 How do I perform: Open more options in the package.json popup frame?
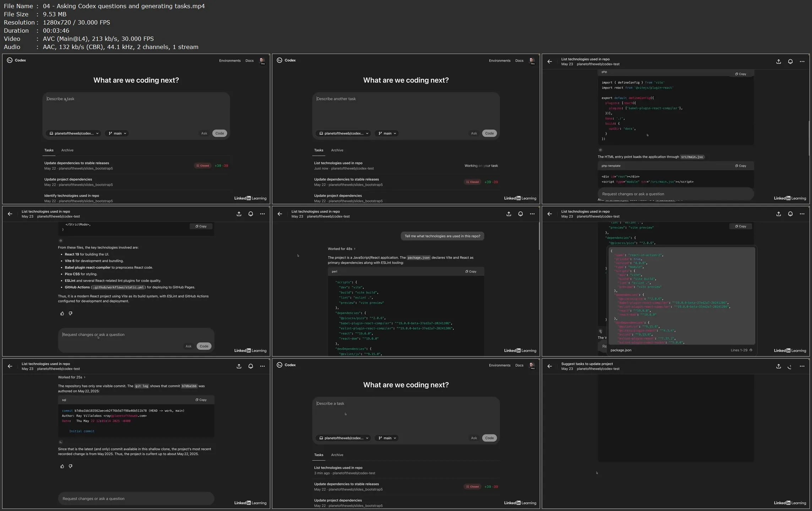point(802,214)
